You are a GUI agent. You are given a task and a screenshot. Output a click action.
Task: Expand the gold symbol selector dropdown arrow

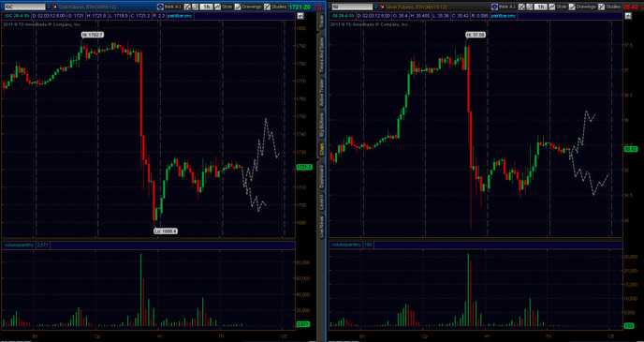click(x=50, y=7)
